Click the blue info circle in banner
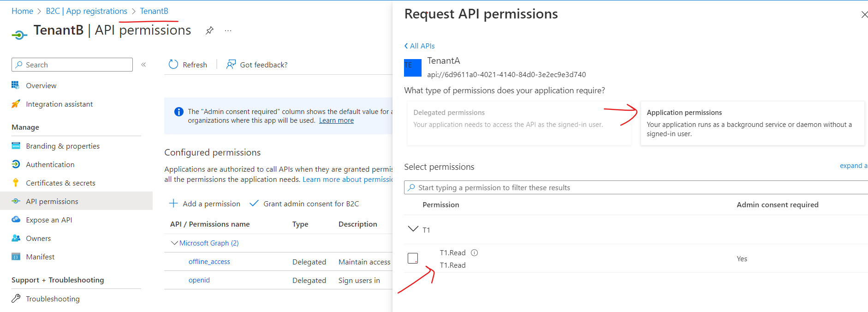Image resolution: width=868 pixels, height=312 pixels. [x=179, y=112]
